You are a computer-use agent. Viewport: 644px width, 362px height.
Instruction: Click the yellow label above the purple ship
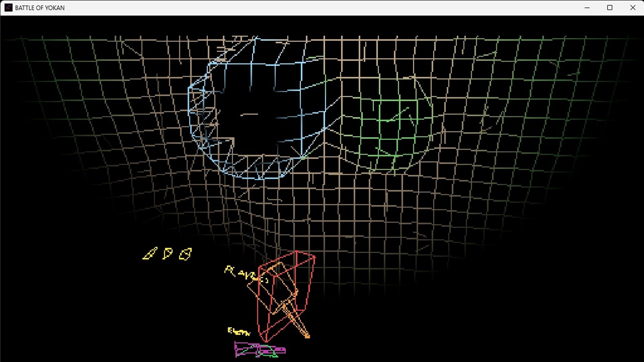coord(238,331)
